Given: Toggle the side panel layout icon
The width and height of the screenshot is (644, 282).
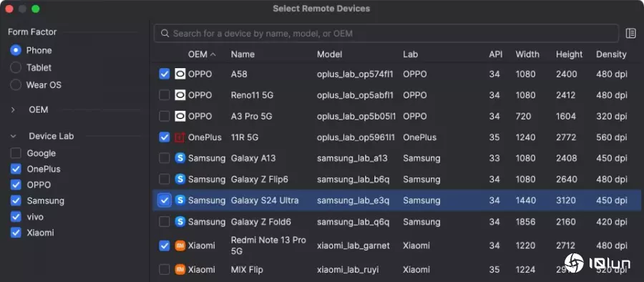Looking at the screenshot, I should [631, 34].
